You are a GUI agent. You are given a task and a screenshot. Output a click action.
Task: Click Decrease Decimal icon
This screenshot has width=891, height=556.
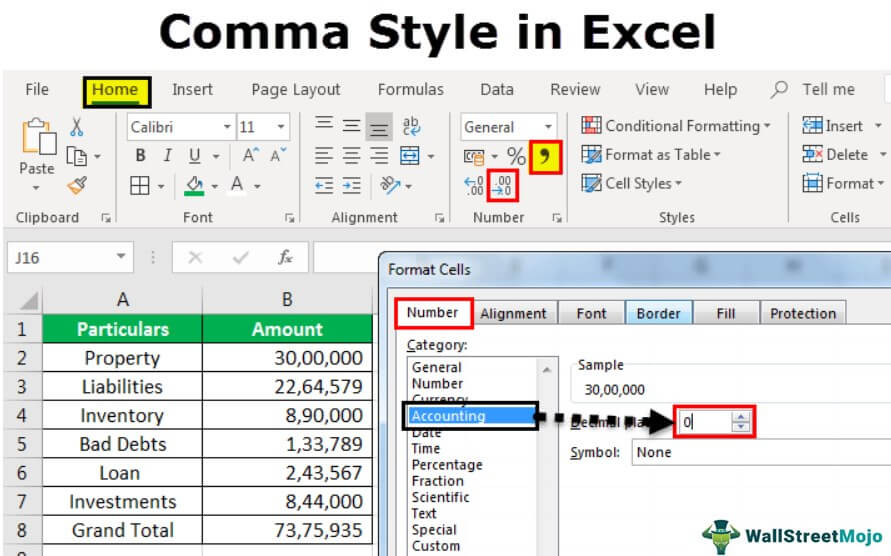point(503,185)
